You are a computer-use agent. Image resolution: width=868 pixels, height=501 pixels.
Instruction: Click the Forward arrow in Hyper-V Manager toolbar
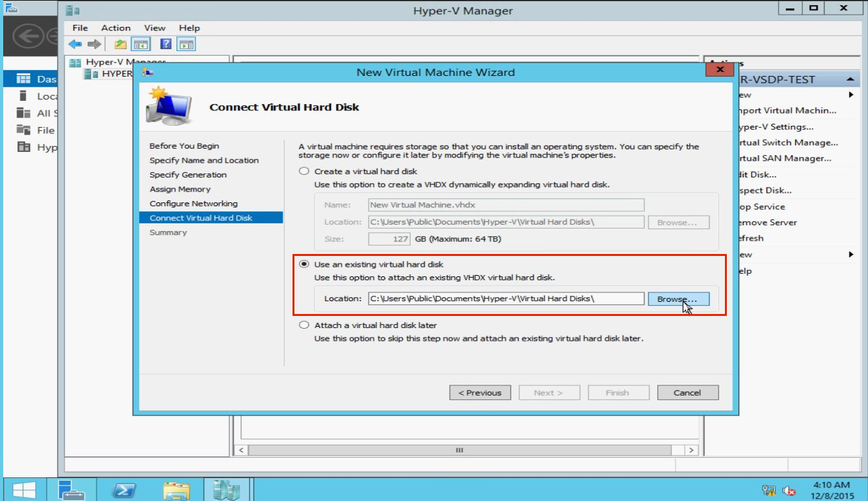pos(95,44)
